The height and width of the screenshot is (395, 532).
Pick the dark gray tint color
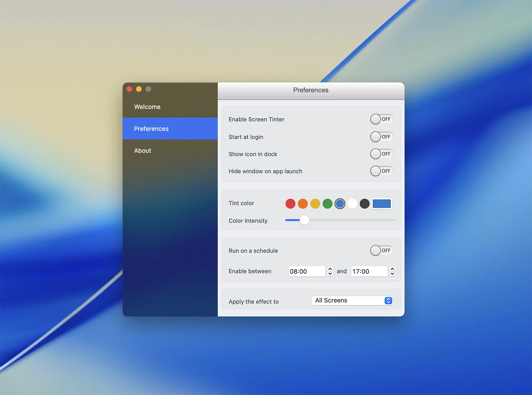[365, 204]
